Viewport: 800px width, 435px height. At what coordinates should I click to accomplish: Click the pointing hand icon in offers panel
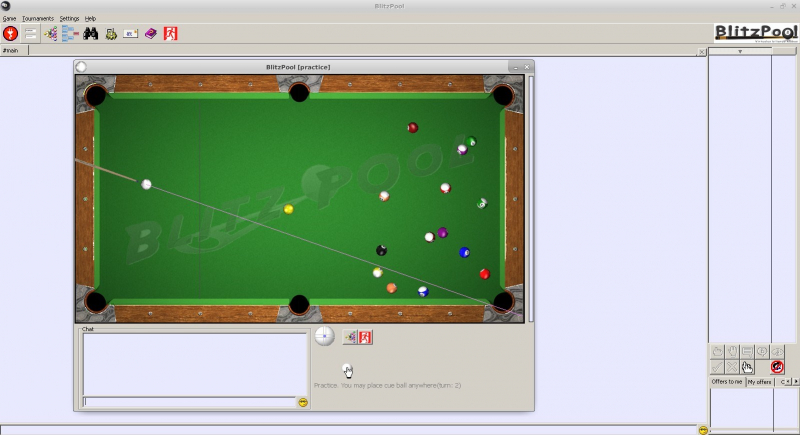pyautogui.click(x=747, y=367)
